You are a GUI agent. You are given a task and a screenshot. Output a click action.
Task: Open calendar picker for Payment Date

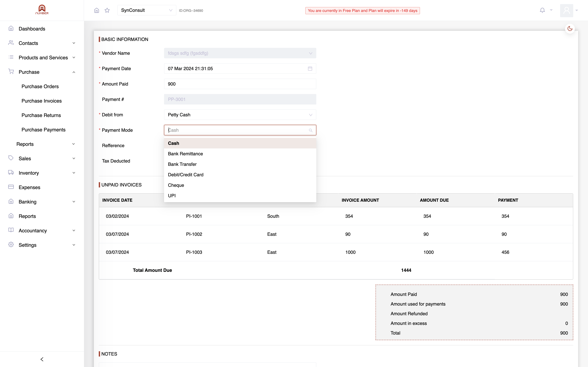[310, 69]
